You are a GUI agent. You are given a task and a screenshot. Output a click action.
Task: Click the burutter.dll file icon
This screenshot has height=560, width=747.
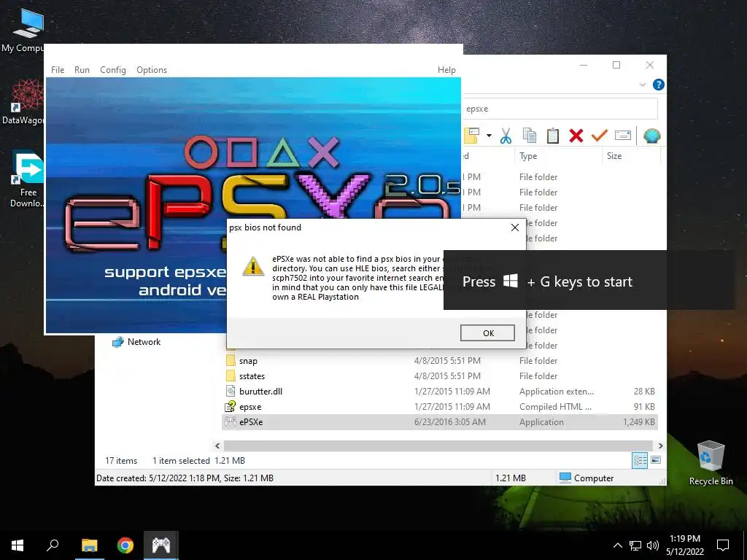coord(231,392)
